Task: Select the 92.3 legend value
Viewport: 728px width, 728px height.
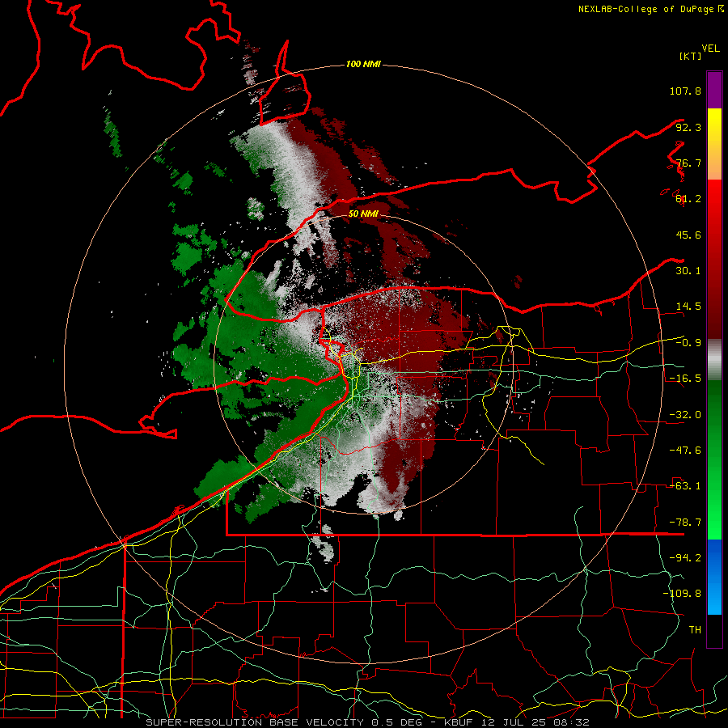Action: point(688,127)
